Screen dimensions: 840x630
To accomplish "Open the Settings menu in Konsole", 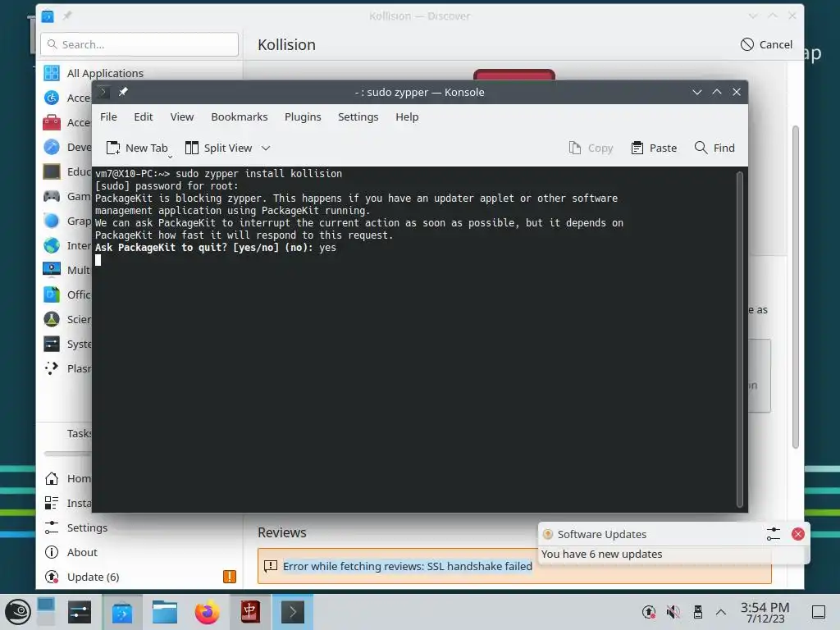I will [x=358, y=116].
